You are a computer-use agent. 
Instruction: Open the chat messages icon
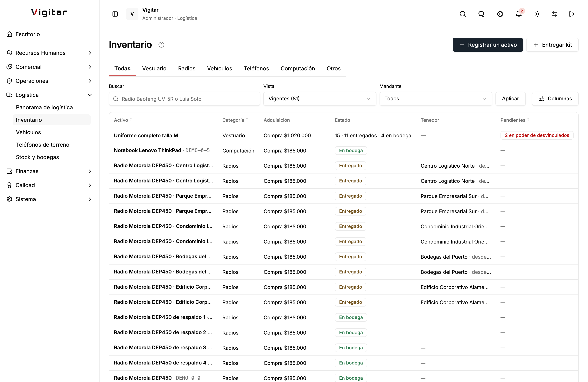[481, 14]
